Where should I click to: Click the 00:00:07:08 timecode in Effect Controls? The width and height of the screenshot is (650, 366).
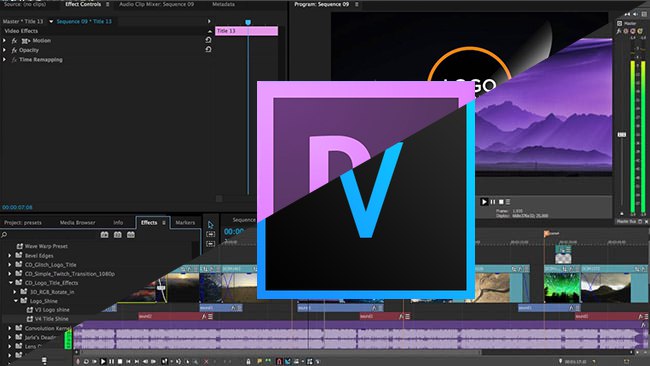(17, 207)
